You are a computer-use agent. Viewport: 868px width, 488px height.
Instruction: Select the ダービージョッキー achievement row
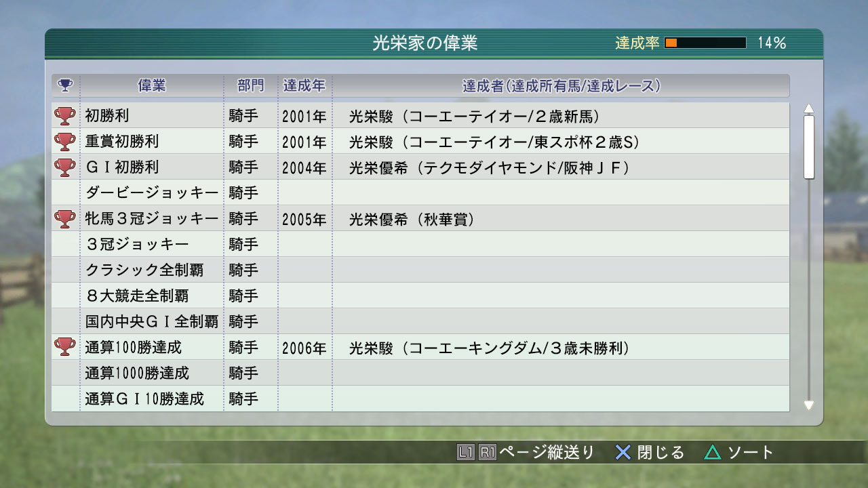point(420,193)
